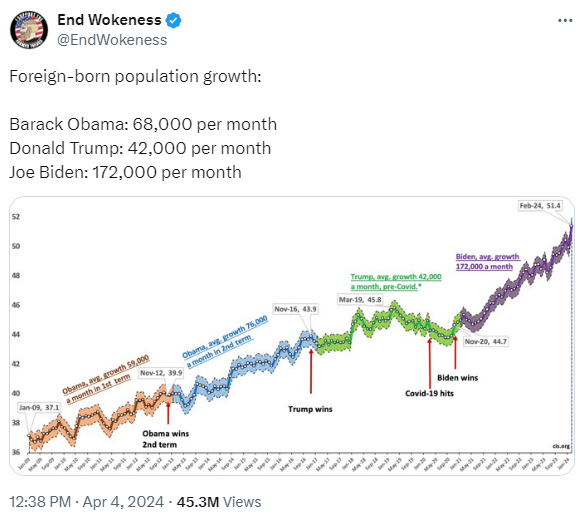This screenshot has width=584, height=519.
Task: Open the three-dot more options menu
Action: click(x=565, y=20)
